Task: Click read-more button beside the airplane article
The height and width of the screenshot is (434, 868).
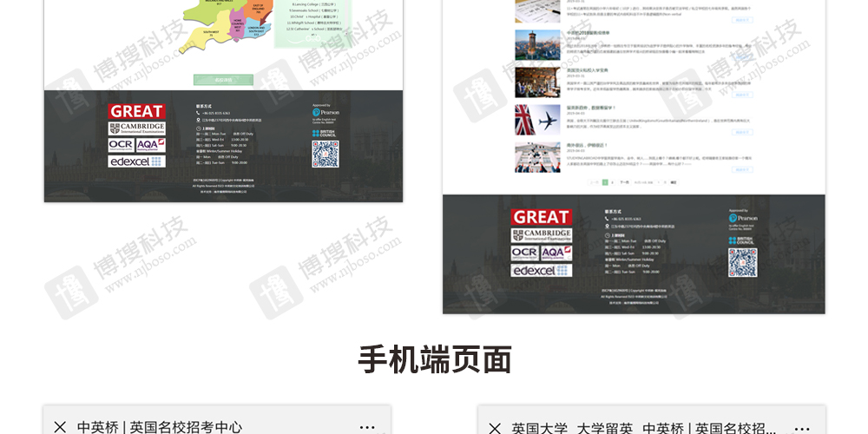Action: (x=742, y=132)
